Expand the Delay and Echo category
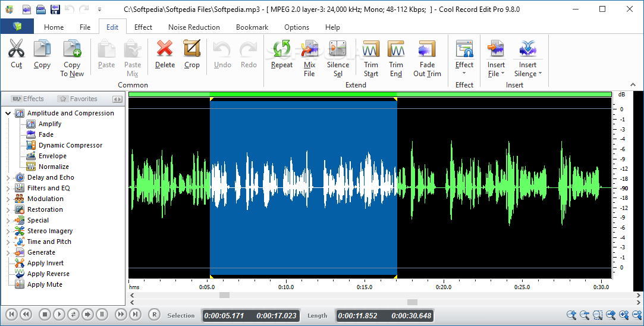This screenshot has width=644, height=326. click(8, 178)
